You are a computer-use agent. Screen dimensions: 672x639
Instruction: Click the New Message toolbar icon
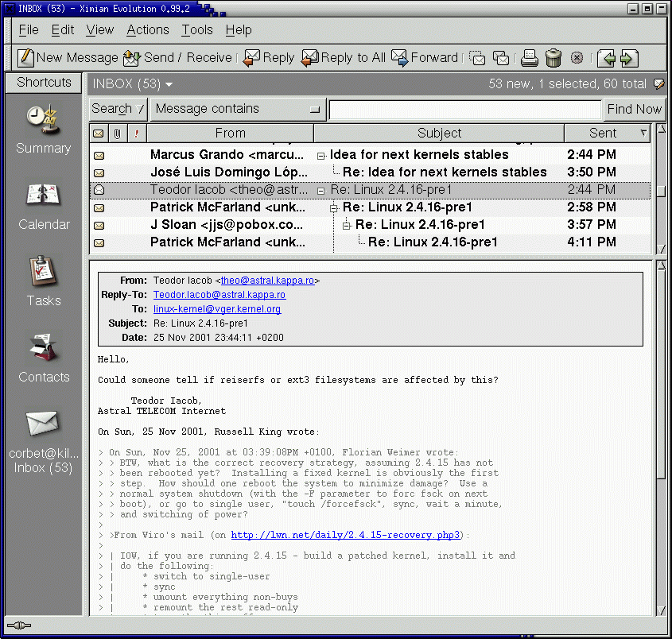pos(26,57)
